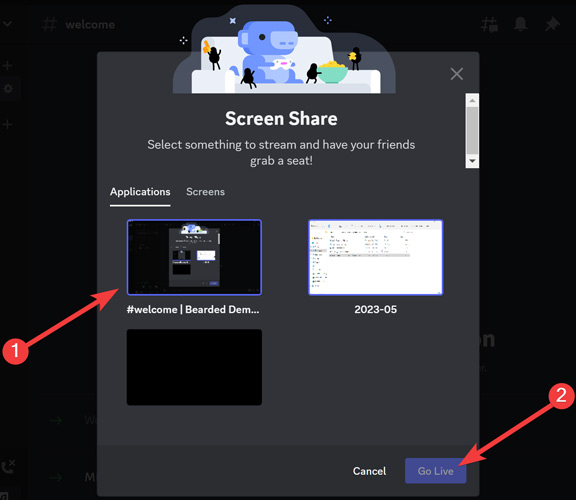Click the 2023-05 label text
The height and width of the screenshot is (500, 576).
[375, 309]
